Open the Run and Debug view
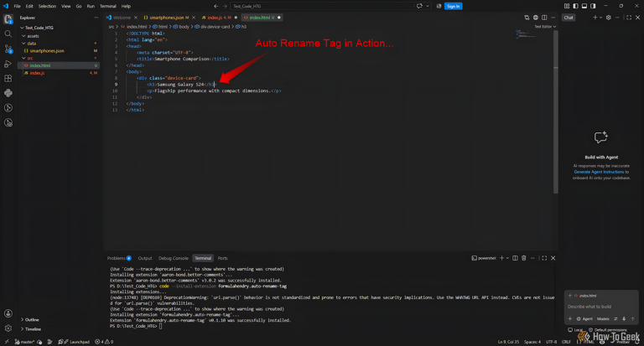This screenshot has height=346, width=644. click(8, 64)
